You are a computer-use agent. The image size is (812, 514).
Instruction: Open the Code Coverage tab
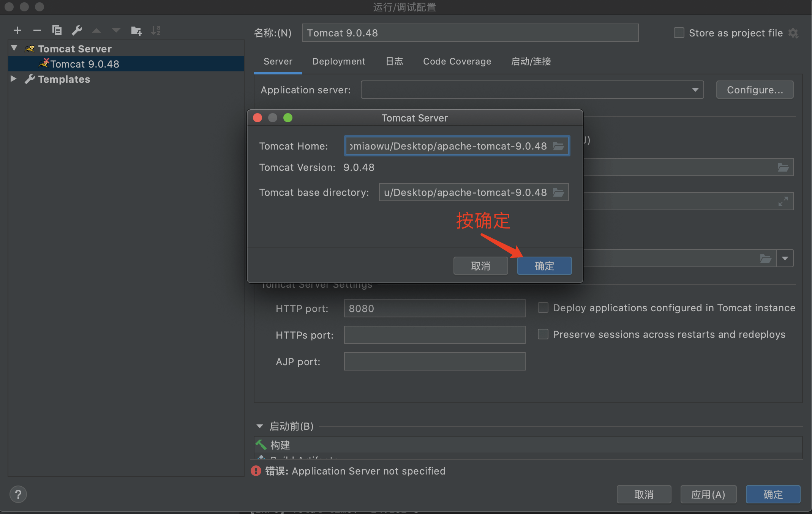coord(457,61)
